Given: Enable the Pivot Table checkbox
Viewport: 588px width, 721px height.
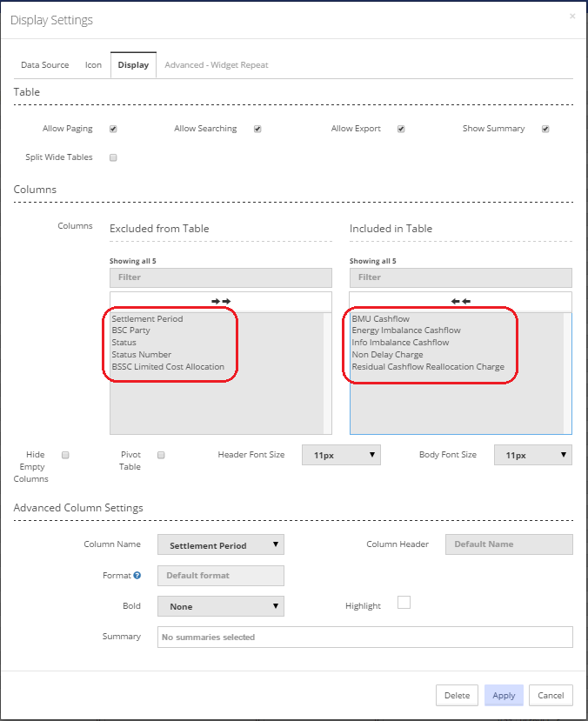Looking at the screenshot, I should click(x=161, y=455).
